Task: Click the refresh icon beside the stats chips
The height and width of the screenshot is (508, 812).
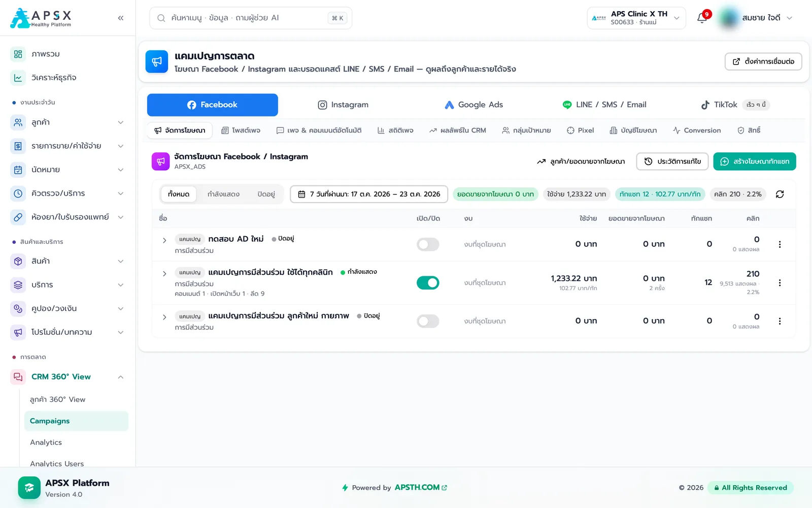Action: [x=780, y=194]
